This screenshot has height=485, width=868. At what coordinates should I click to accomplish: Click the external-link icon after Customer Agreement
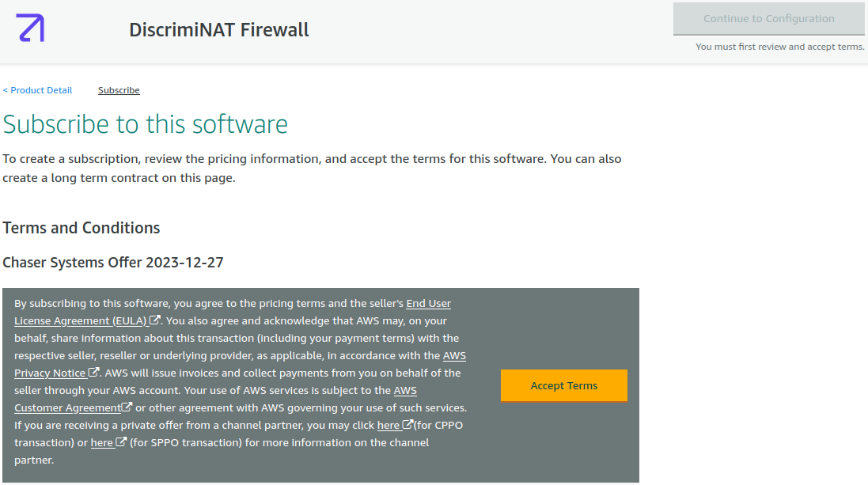point(127,407)
